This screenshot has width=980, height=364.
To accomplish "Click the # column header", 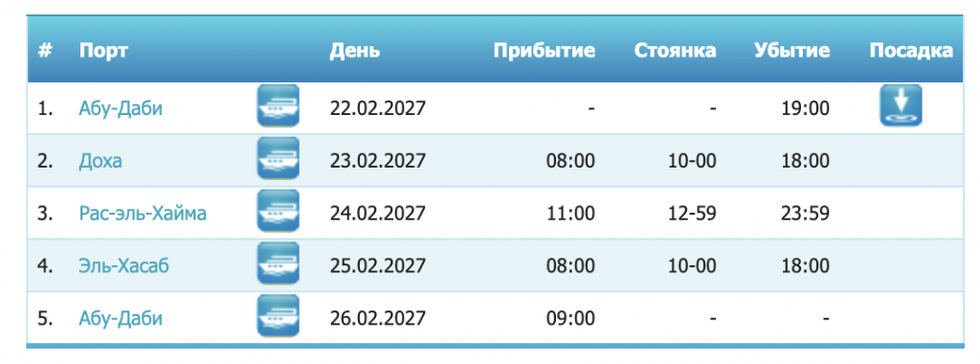I will tap(44, 51).
